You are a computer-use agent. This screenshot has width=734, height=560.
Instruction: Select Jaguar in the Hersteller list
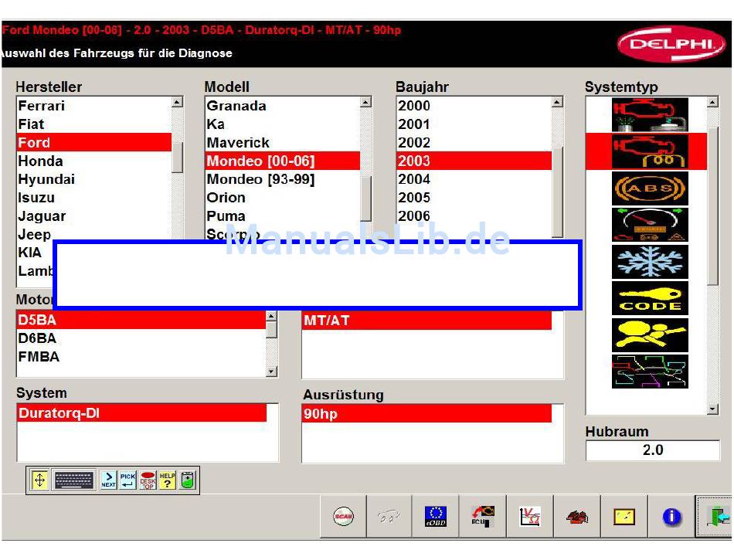[x=94, y=216]
